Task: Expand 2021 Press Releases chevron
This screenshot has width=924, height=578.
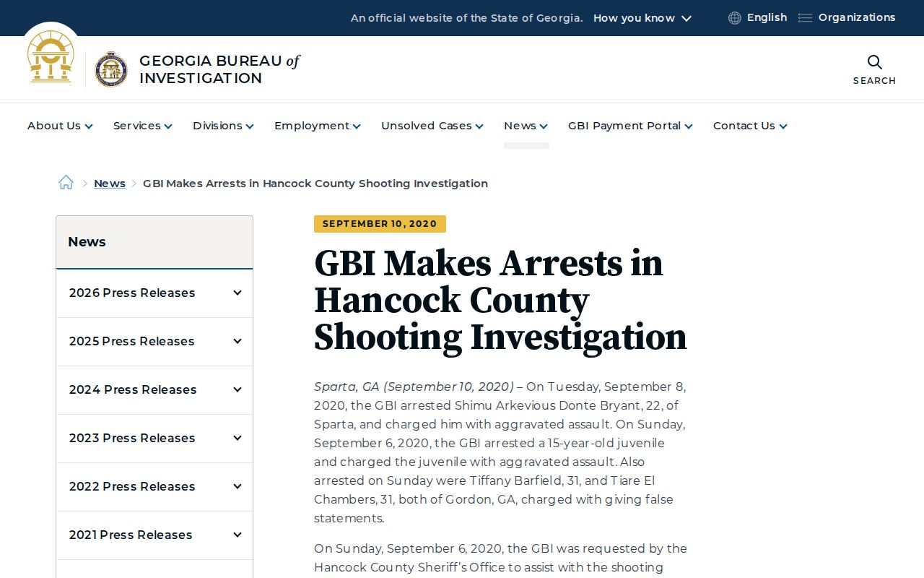Action: click(x=237, y=535)
